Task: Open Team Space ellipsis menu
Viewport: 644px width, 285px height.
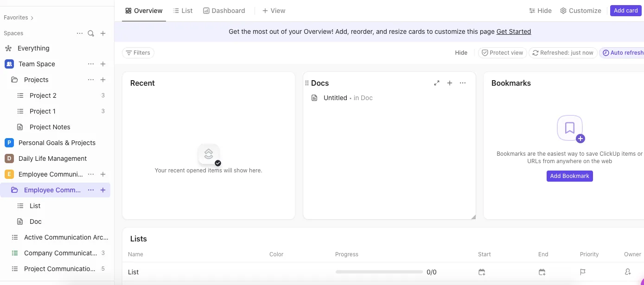Action: [x=91, y=64]
